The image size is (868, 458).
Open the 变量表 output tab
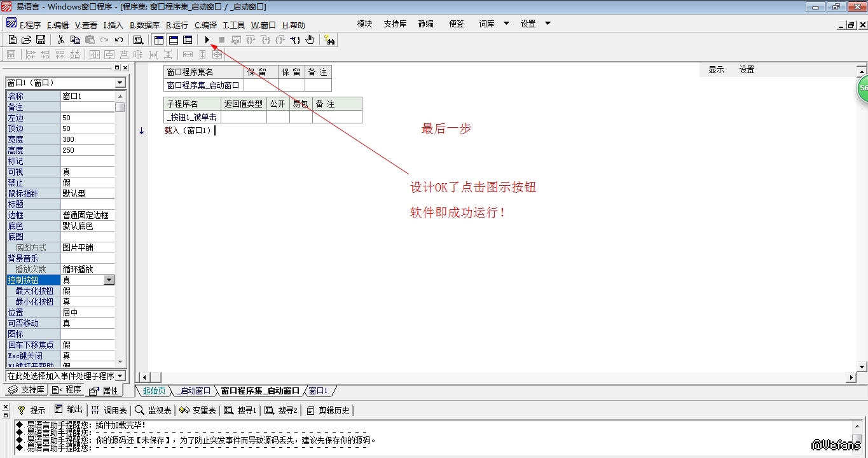point(197,410)
